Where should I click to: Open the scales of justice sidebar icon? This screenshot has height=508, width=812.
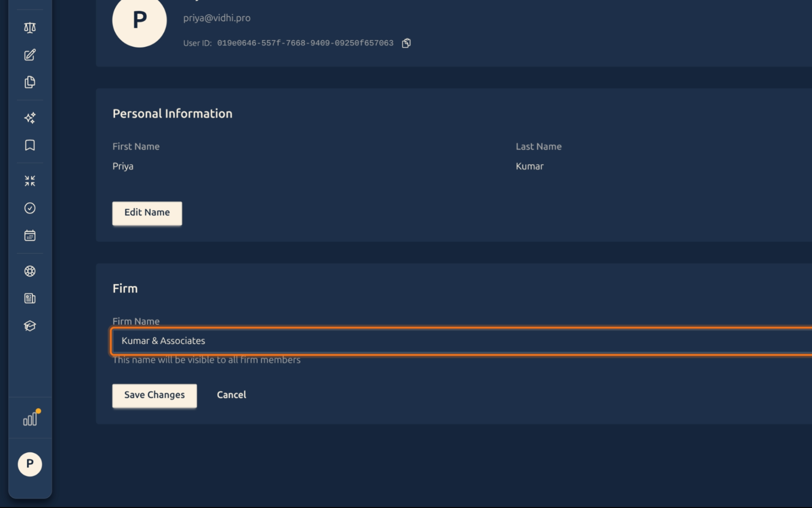pyautogui.click(x=30, y=27)
